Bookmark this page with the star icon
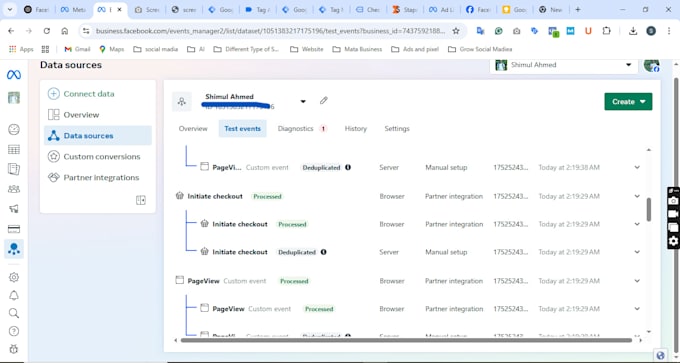Screen dimensions: 680x363 pyautogui.click(x=456, y=31)
